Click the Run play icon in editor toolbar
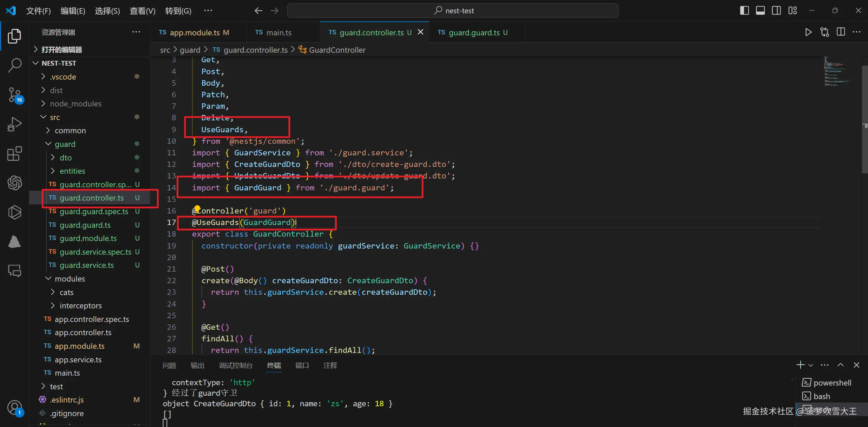868x427 pixels. (808, 32)
